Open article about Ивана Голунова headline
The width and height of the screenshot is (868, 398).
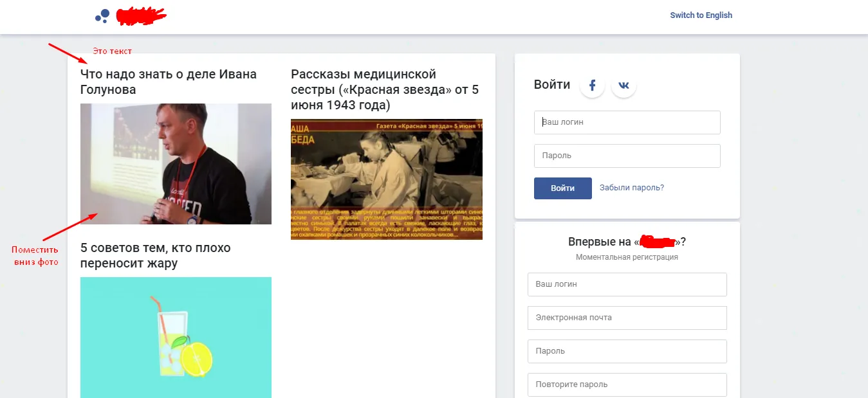(x=169, y=82)
